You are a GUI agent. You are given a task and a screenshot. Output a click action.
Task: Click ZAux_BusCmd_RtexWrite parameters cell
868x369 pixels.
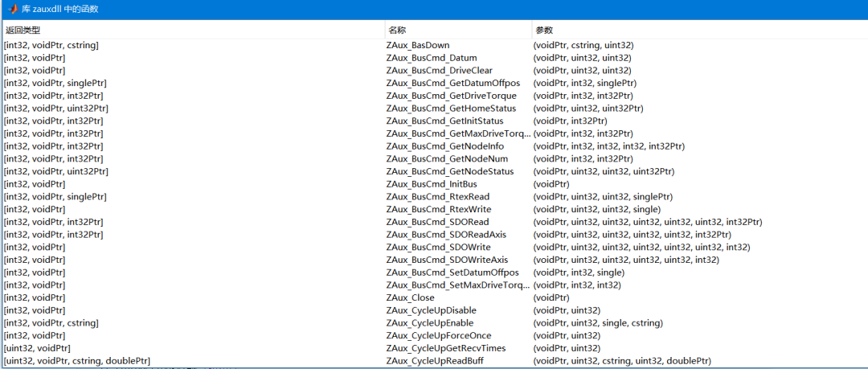(596, 209)
